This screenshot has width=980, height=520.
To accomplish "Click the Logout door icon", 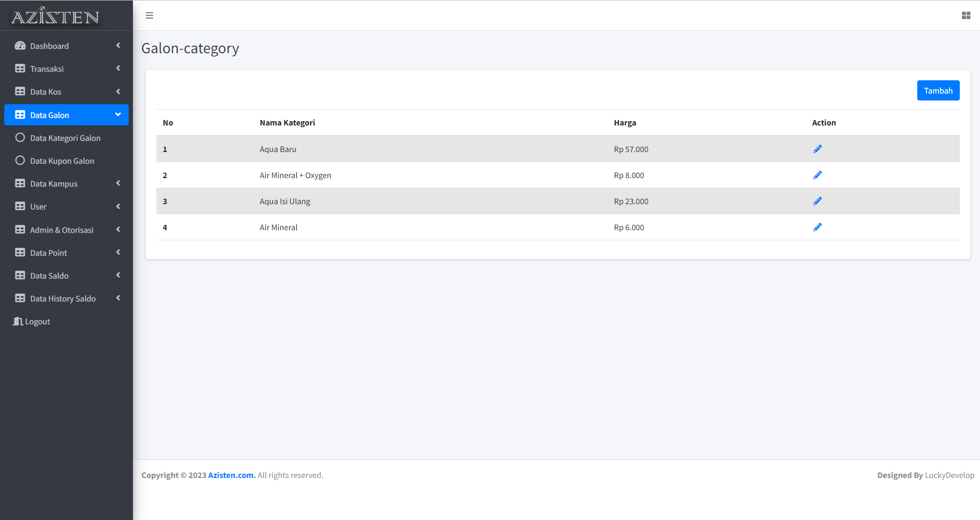I will tap(18, 321).
